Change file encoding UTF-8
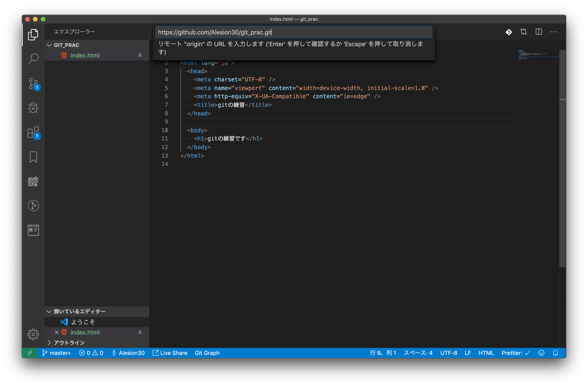The width and height of the screenshot is (588, 387). (449, 353)
